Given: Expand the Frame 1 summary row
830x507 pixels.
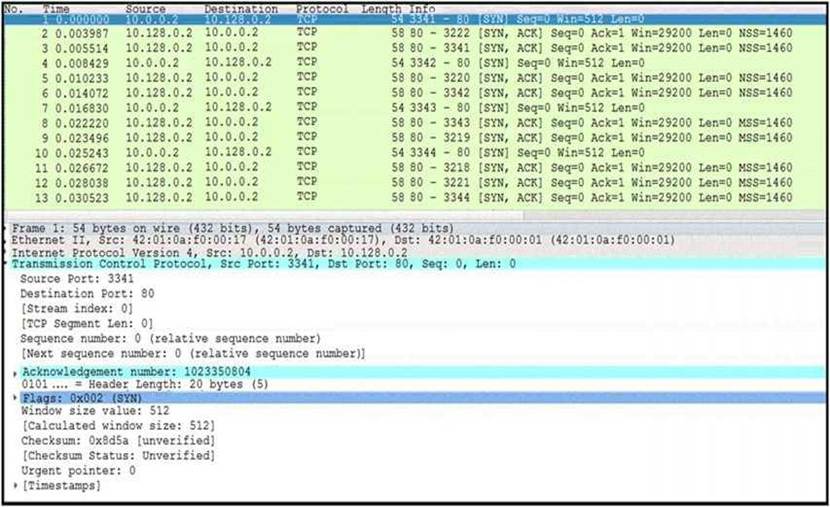Looking at the screenshot, I should [6, 228].
